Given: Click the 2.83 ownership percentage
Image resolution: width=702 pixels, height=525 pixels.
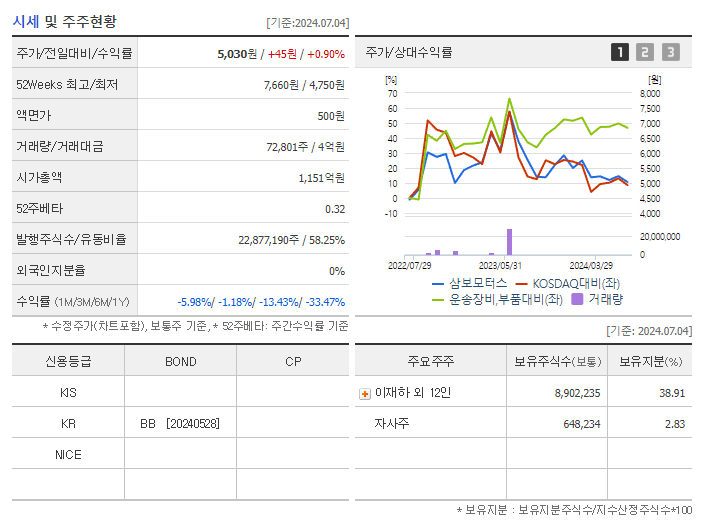Looking at the screenshot, I should tap(675, 424).
